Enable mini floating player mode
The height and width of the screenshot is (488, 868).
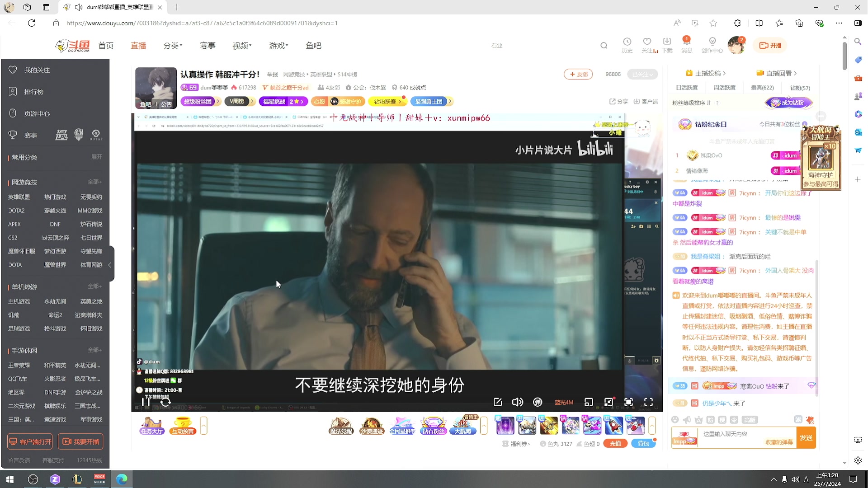[x=589, y=402]
